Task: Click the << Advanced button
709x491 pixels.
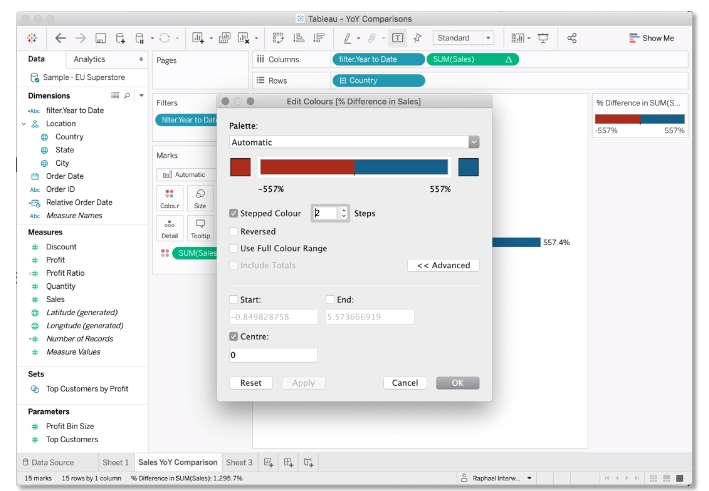Action: pyautogui.click(x=444, y=265)
